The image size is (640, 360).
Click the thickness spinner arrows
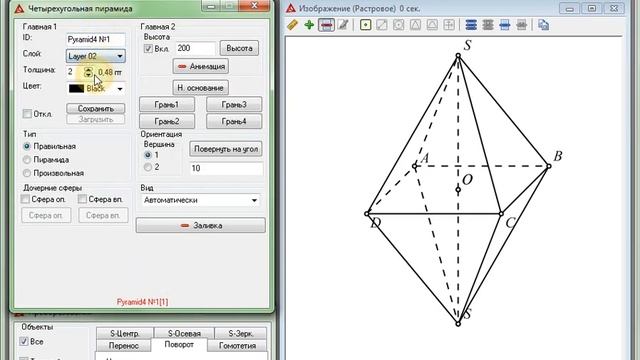[x=89, y=72]
